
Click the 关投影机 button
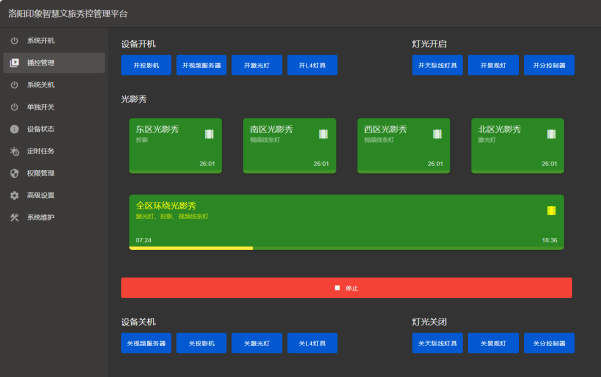click(x=201, y=343)
